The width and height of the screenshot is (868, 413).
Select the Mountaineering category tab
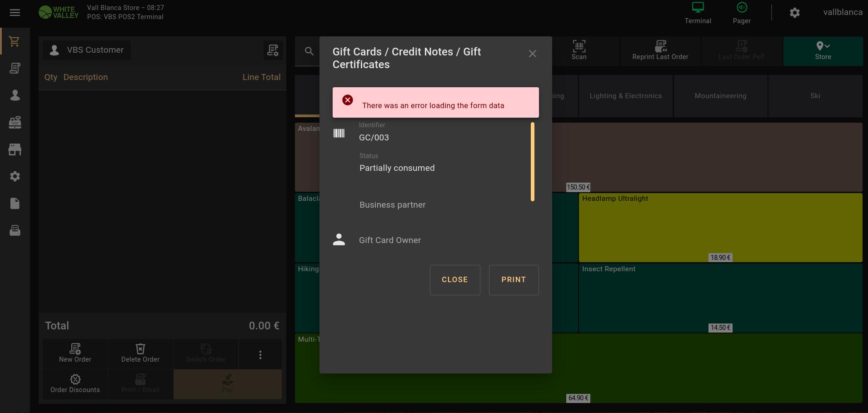(x=720, y=96)
